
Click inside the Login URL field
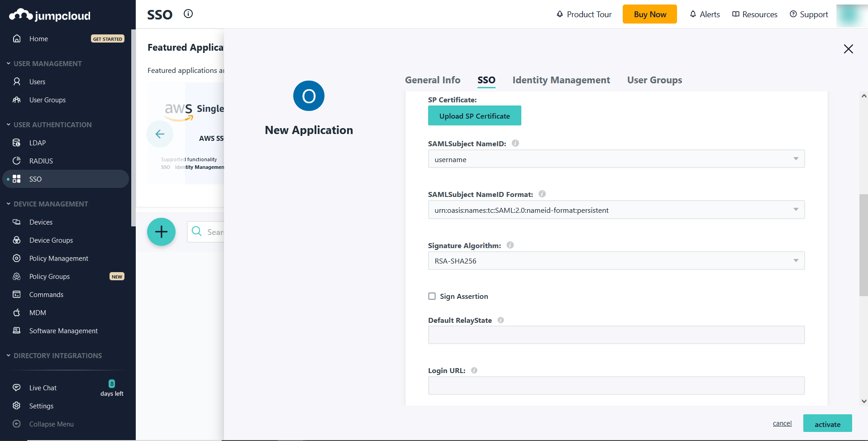pyautogui.click(x=615, y=385)
